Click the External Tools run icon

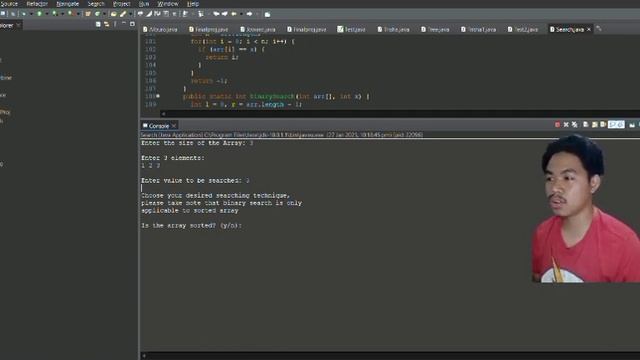click(71, 14)
